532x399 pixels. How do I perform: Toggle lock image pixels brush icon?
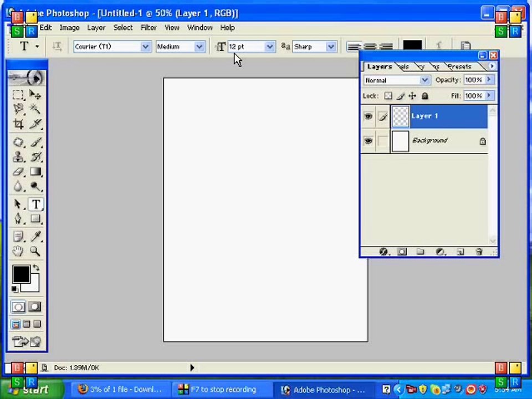400,96
